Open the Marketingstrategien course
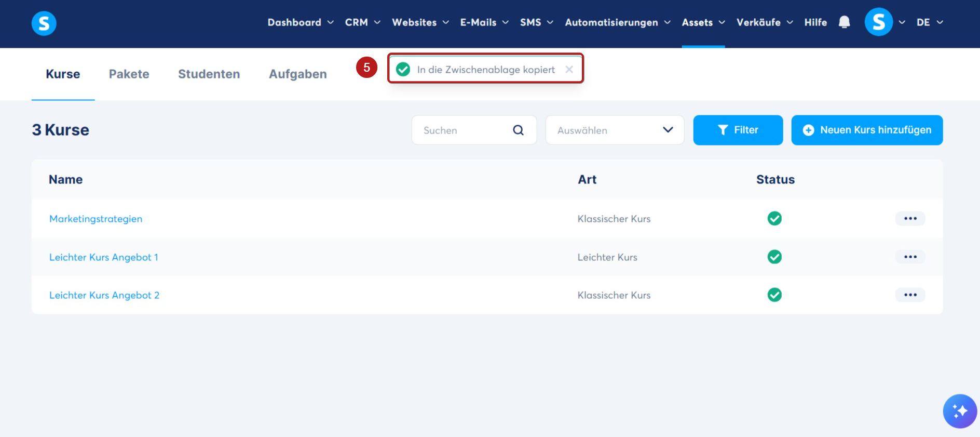Image resolution: width=980 pixels, height=437 pixels. 96,219
